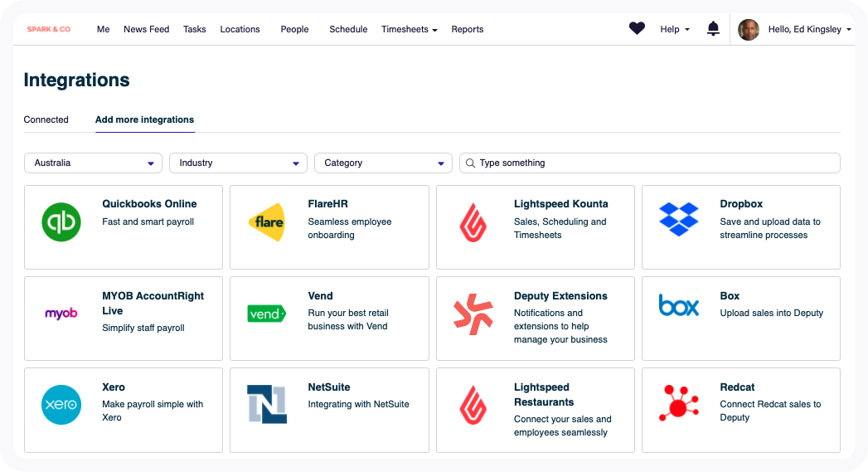This screenshot has height=472, width=868.
Task: Click 'Integrating with NetSuite' description
Action: pyautogui.click(x=358, y=405)
